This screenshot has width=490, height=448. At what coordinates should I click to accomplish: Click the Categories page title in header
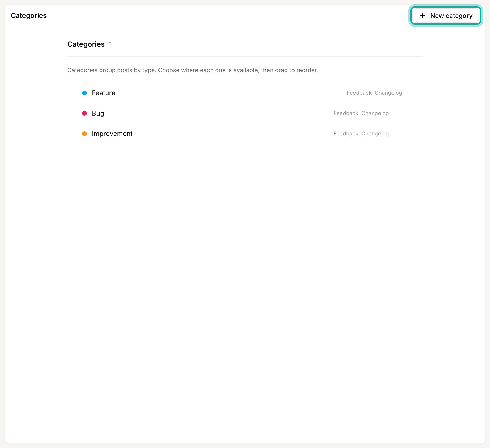coord(29,16)
